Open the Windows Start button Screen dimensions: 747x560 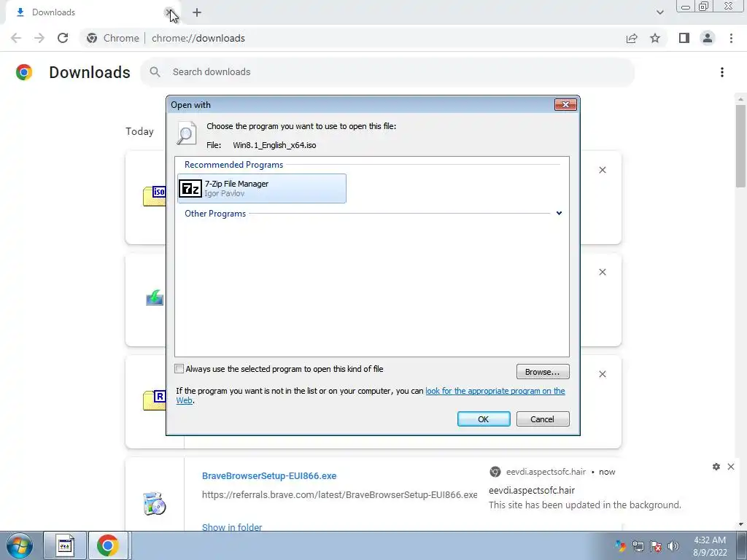tap(20, 545)
